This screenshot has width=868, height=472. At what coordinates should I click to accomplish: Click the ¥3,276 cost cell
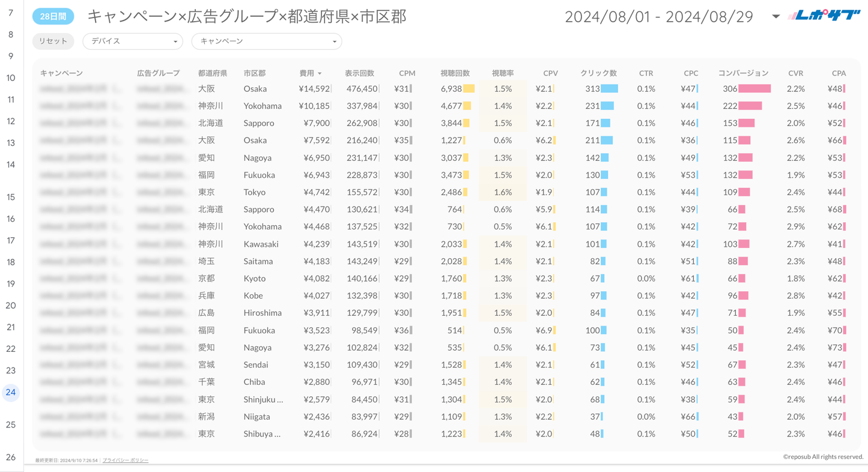tap(317, 348)
